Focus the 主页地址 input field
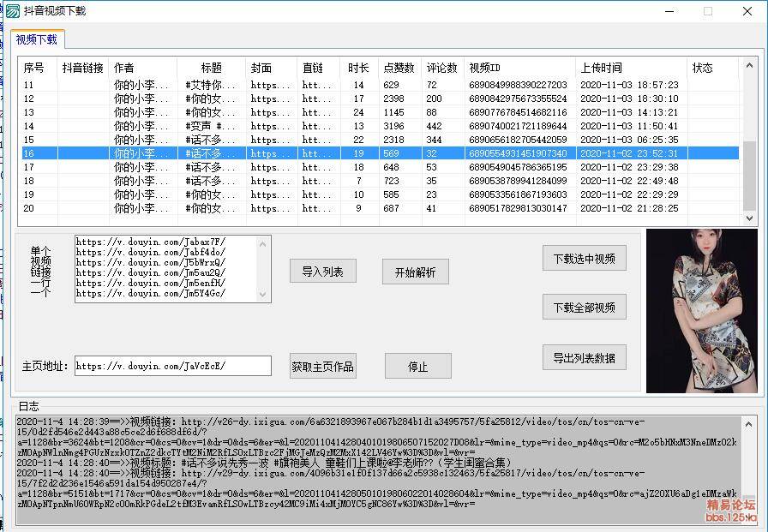The width and height of the screenshot is (768, 532). coord(173,366)
